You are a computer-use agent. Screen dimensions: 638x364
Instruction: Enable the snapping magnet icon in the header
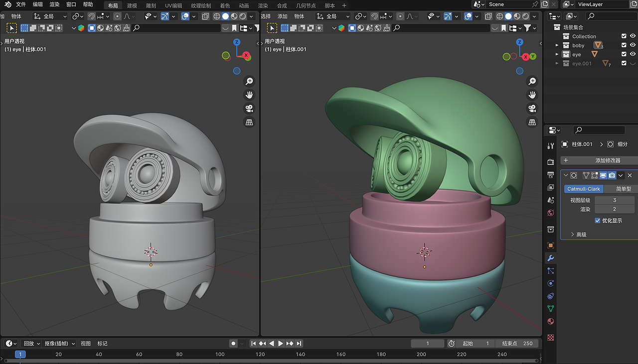pos(93,16)
